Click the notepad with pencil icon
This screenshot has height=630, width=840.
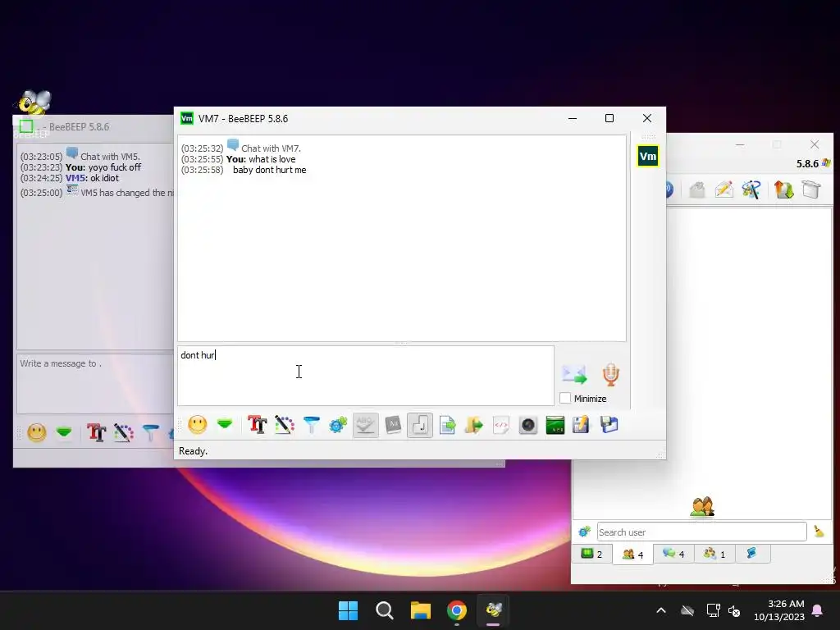coord(582,425)
